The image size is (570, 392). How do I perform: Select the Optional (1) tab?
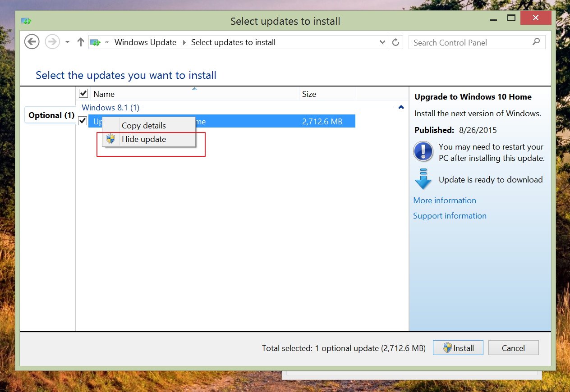point(50,115)
